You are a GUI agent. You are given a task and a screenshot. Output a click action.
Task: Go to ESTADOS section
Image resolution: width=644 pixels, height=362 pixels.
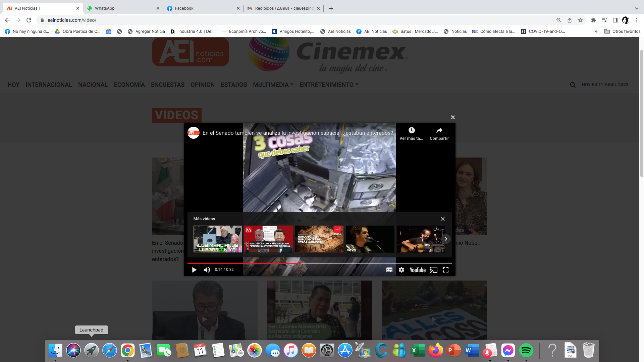(234, 85)
